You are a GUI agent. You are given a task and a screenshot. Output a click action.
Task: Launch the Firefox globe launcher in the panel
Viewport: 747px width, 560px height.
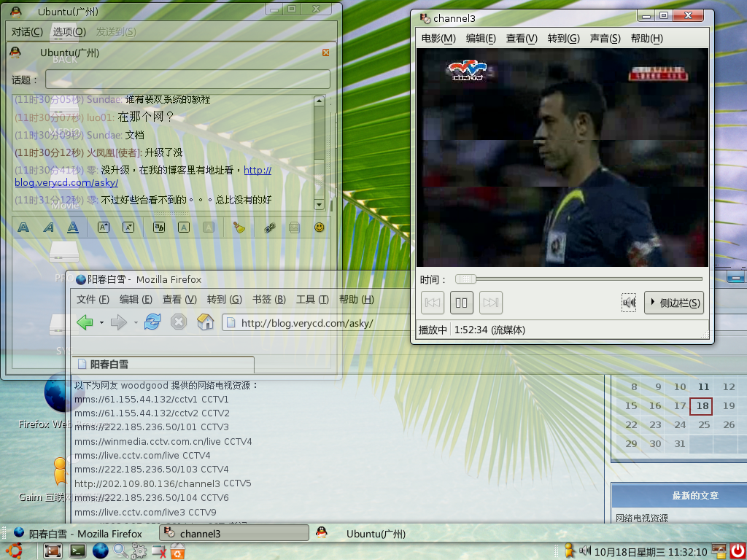pos(101,551)
